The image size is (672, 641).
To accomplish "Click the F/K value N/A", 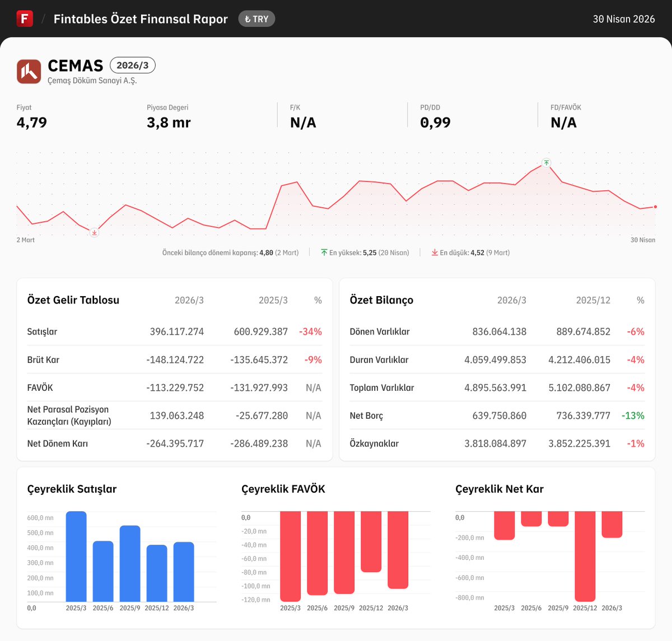I will pos(303,123).
